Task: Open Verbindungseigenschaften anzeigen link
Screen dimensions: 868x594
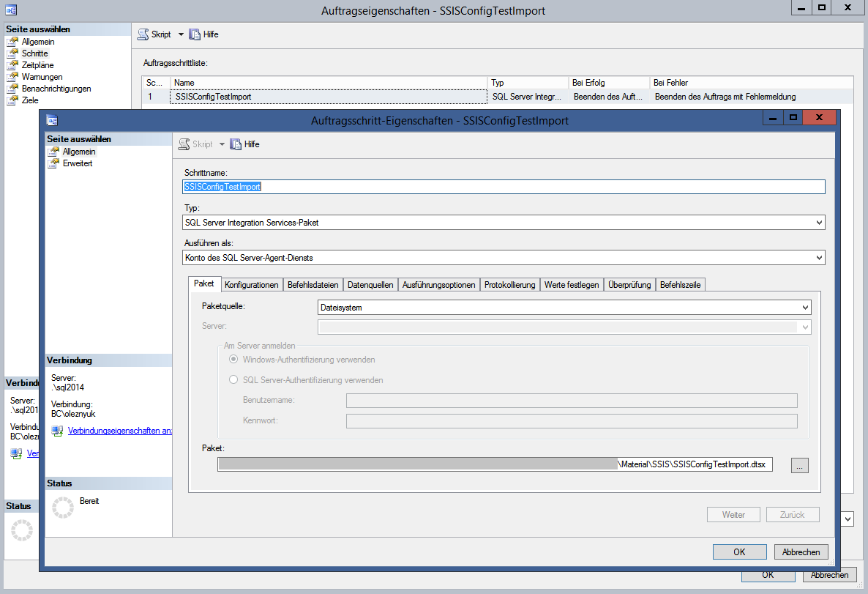Action: click(117, 431)
